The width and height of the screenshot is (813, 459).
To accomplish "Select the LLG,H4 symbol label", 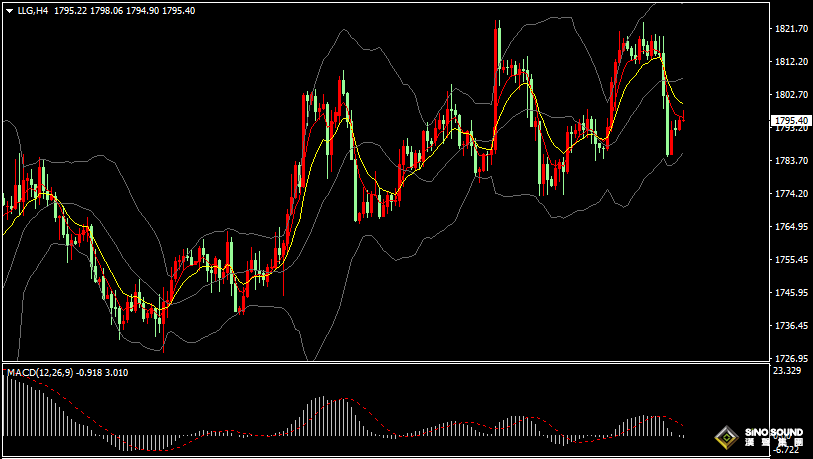I will coord(32,10).
